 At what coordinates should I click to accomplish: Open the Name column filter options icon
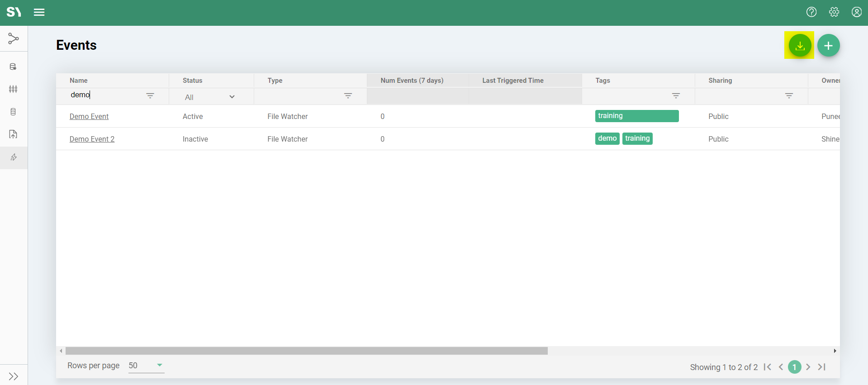[x=150, y=95]
